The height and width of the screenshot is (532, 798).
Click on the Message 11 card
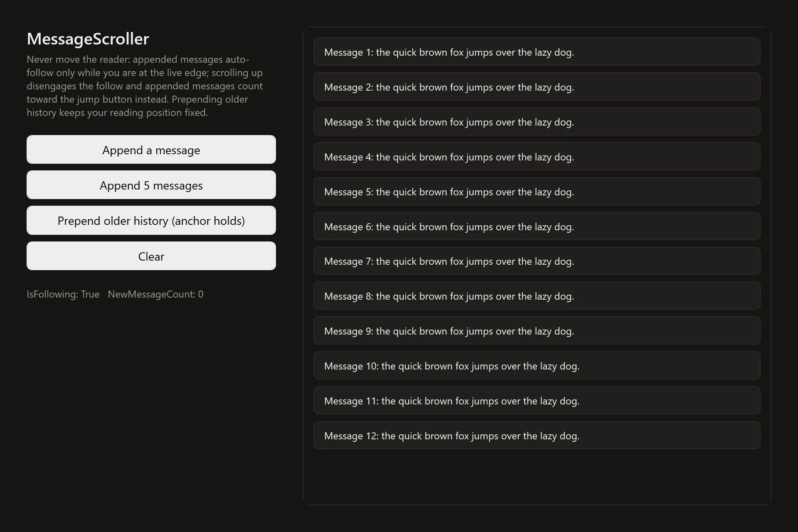tap(537, 401)
